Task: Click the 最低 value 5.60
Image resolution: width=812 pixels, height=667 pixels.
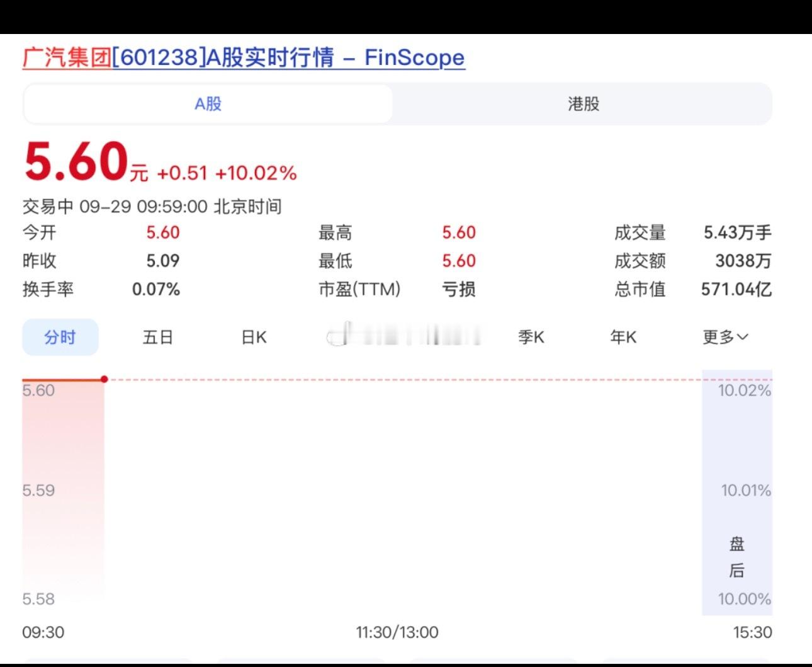Action: pyautogui.click(x=459, y=261)
